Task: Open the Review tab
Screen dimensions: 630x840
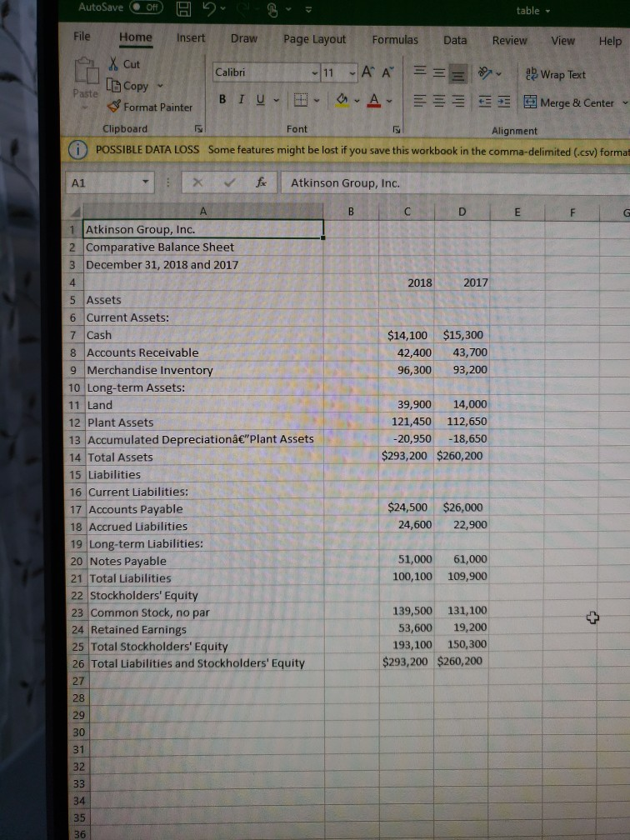Action: tap(509, 41)
